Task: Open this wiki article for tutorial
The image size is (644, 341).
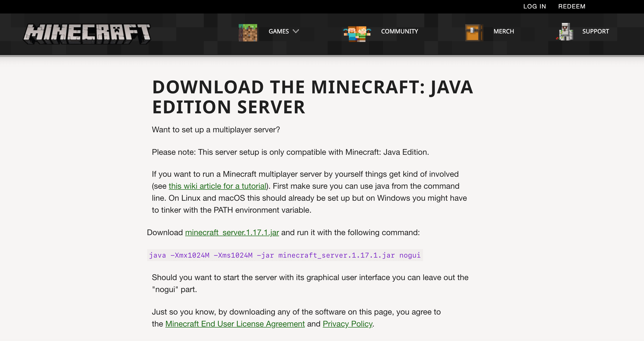Action: pyautogui.click(x=217, y=186)
